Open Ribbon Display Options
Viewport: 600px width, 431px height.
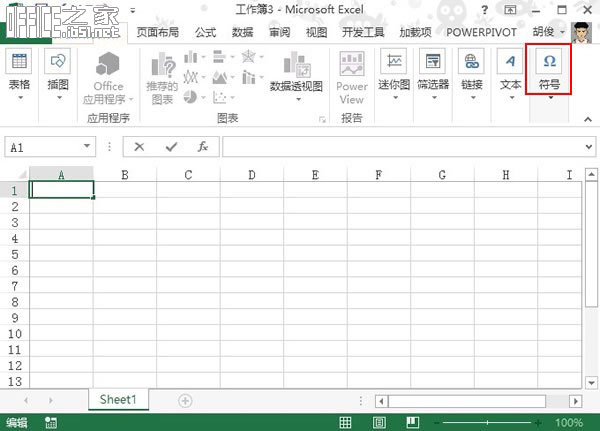point(510,10)
